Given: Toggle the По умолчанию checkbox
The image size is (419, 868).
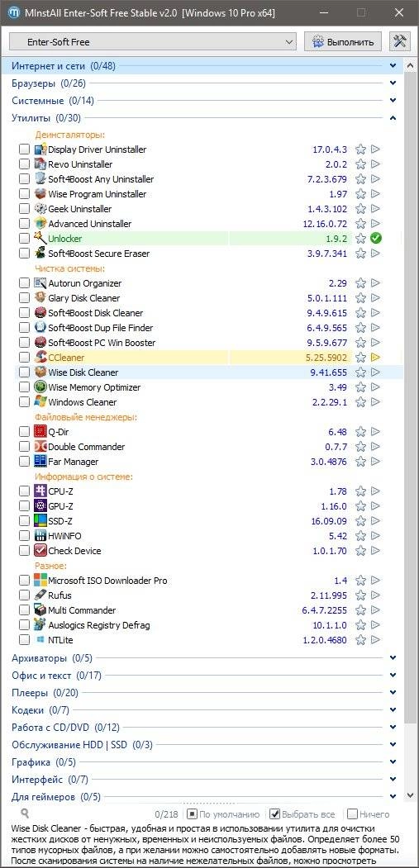Looking at the screenshot, I should tap(191, 814).
